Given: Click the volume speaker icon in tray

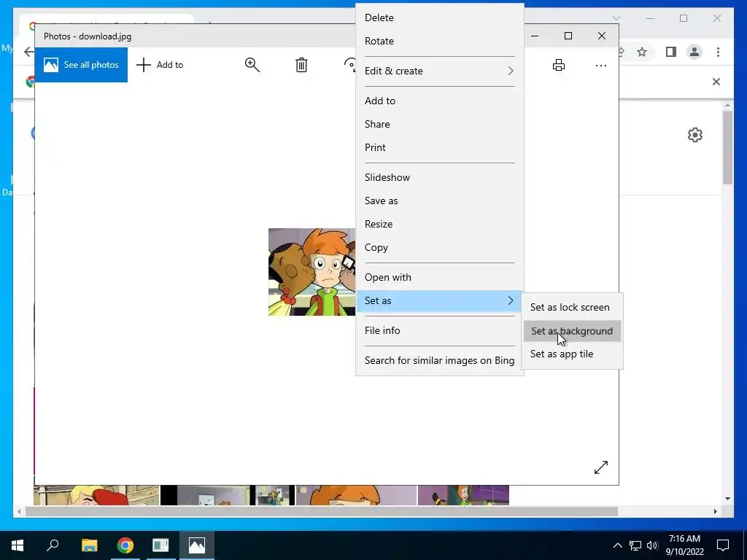Looking at the screenshot, I should coord(652,545).
